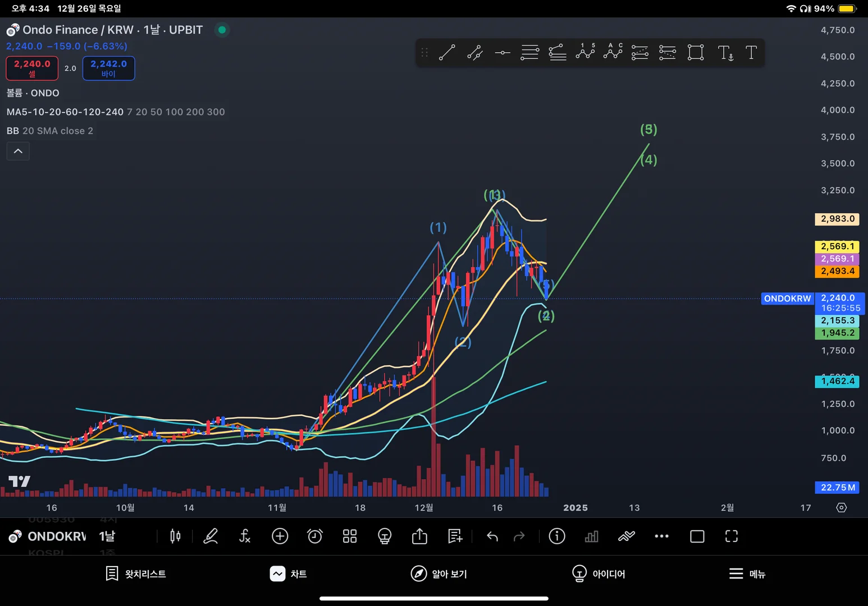This screenshot has width=868, height=606.
Task: Choose the Fibonacci retracement tool
Action: click(x=640, y=53)
